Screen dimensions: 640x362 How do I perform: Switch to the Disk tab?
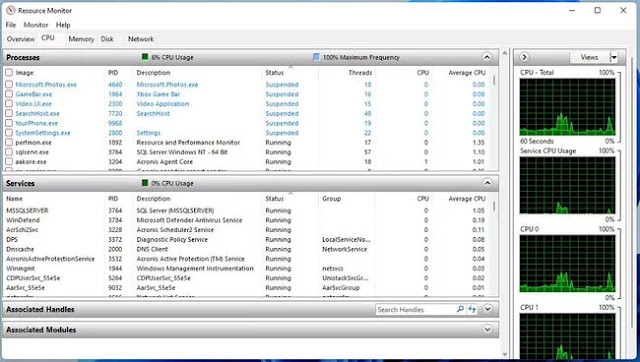coord(107,39)
